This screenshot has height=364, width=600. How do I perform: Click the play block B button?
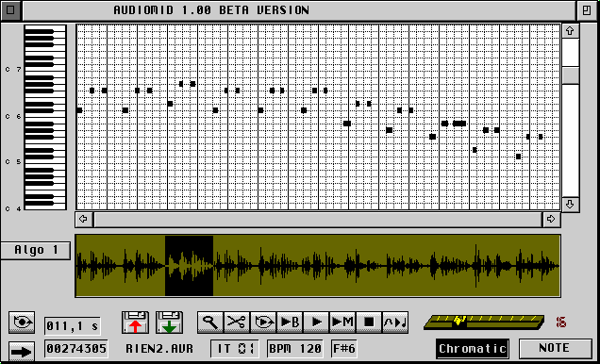click(290, 323)
